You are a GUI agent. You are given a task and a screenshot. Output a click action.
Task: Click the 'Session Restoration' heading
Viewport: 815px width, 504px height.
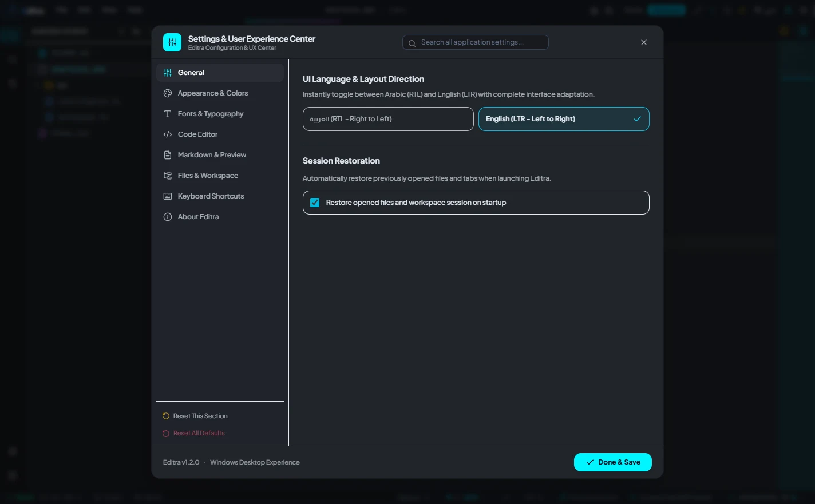coord(341,161)
